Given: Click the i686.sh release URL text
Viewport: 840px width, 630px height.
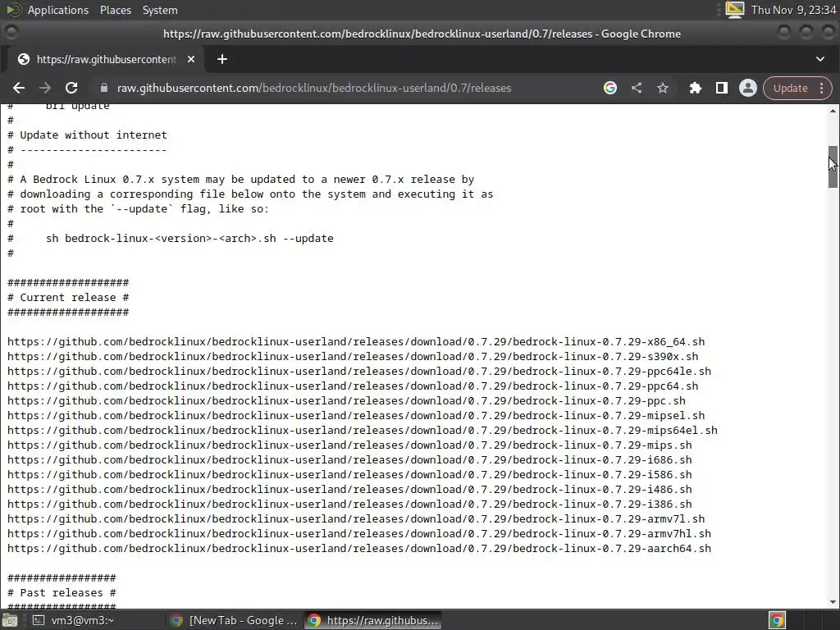Looking at the screenshot, I should coord(349,459).
